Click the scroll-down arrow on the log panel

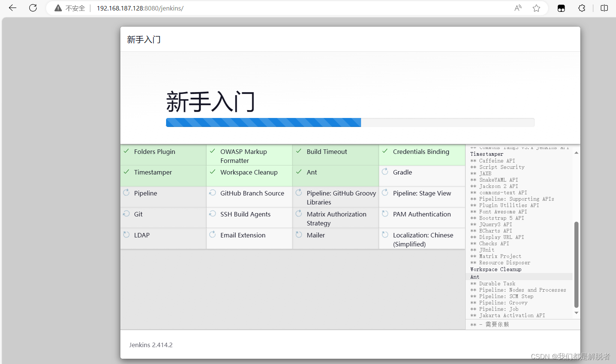[x=576, y=312]
